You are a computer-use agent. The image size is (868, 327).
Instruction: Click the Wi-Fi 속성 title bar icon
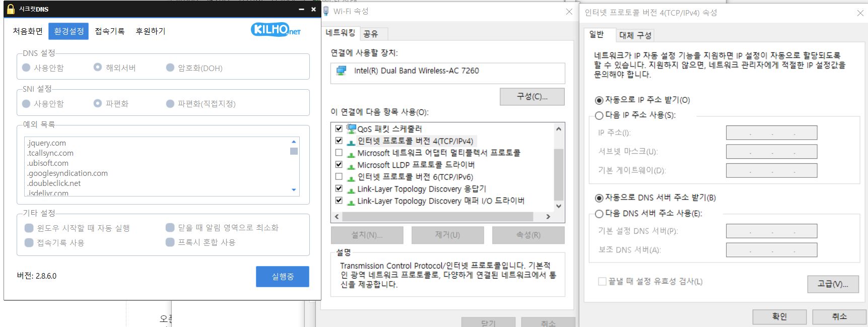(326, 11)
